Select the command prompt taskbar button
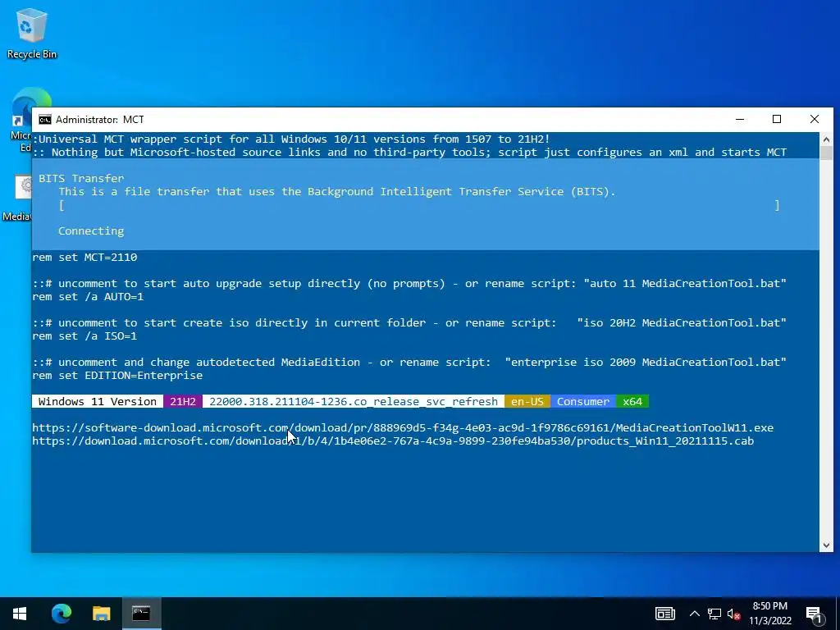 [x=141, y=614]
